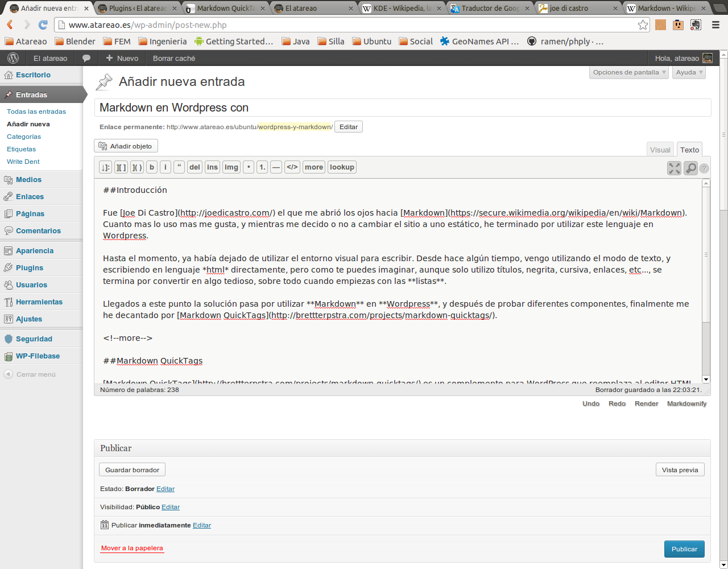Screen dimensions: 728x569
Task: Click the blue Publicar button
Action: [x=684, y=549]
